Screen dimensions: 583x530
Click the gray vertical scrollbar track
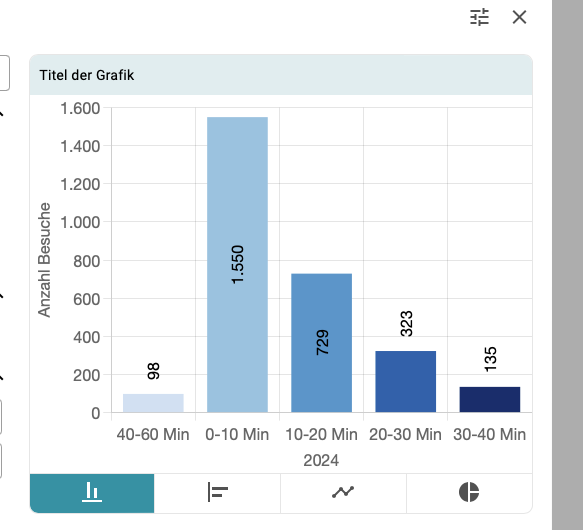tap(567, 265)
